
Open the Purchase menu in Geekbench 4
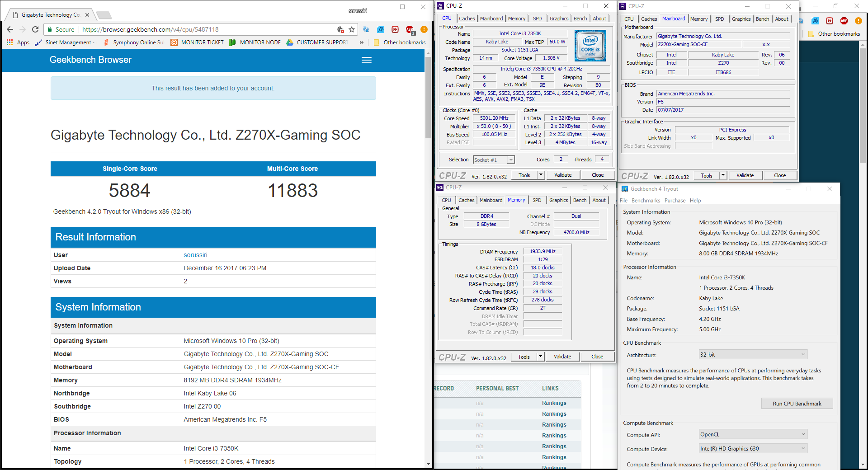[x=675, y=201]
